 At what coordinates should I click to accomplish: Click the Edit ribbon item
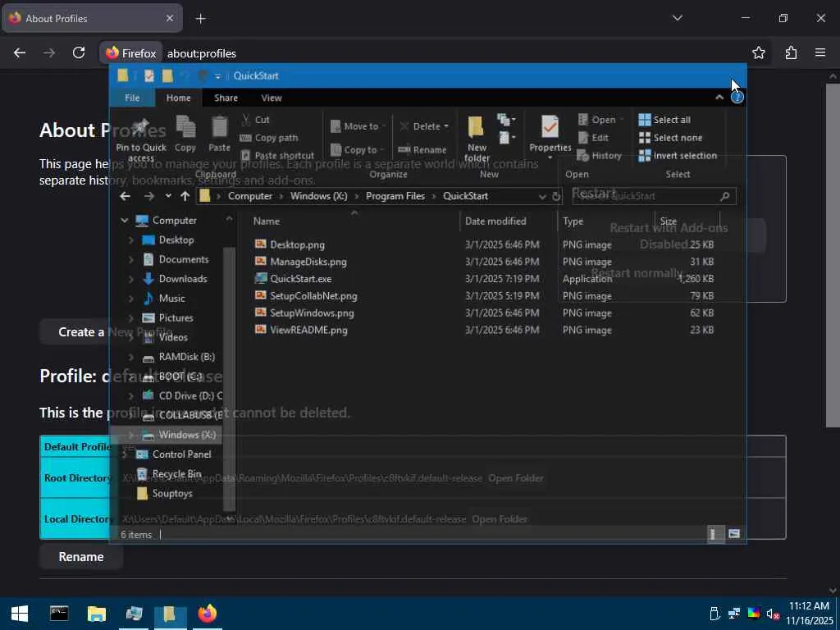593,138
